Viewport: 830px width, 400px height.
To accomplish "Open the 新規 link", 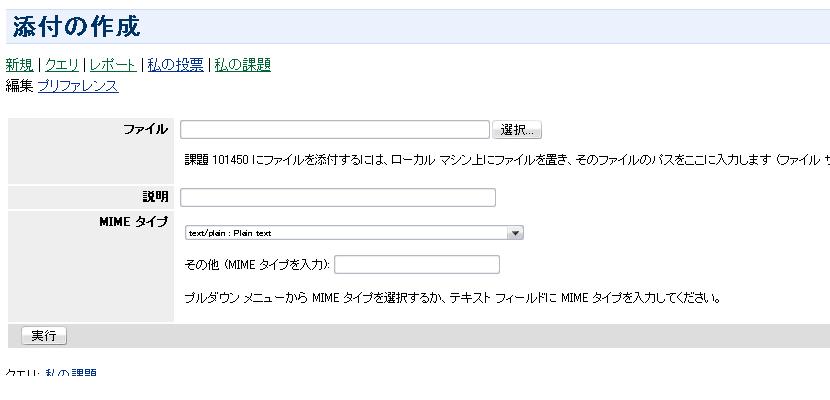I will coord(19,65).
